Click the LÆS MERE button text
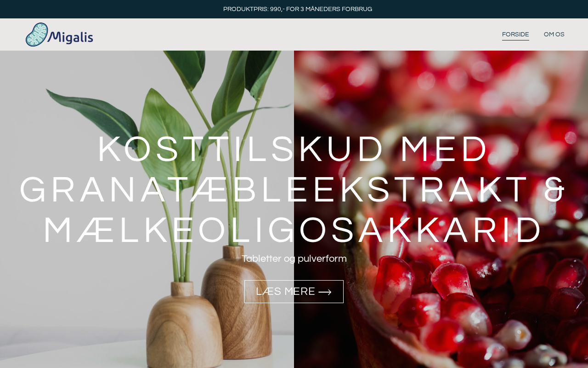The width and height of the screenshot is (588, 368). click(x=285, y=292)
